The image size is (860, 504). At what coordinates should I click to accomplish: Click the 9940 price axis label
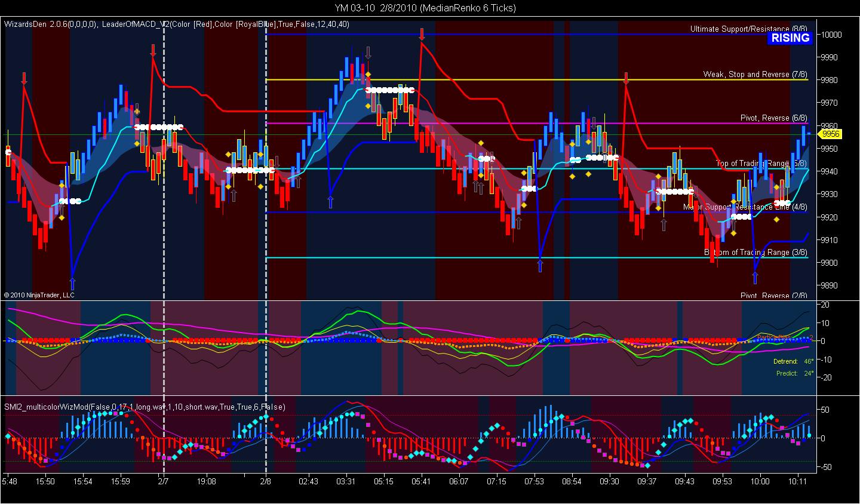pyautogui.click(x=830, y=171)
